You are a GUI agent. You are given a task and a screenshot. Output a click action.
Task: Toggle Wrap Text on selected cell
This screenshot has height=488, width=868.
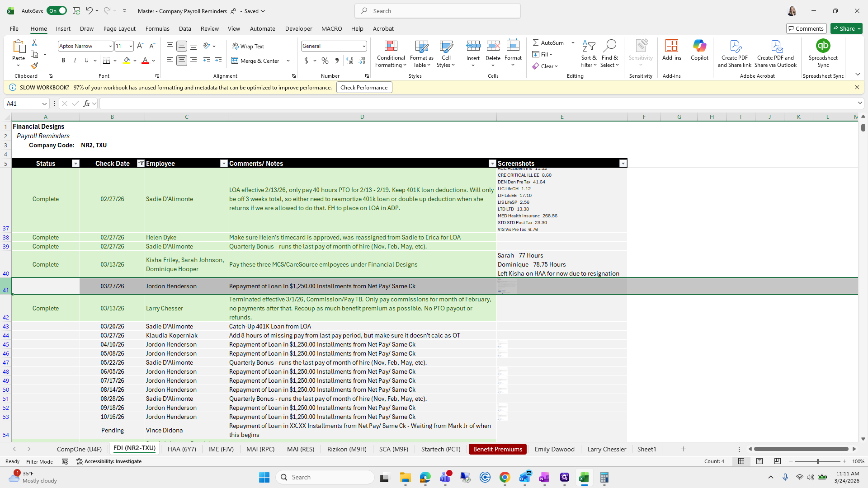[248, 46]
